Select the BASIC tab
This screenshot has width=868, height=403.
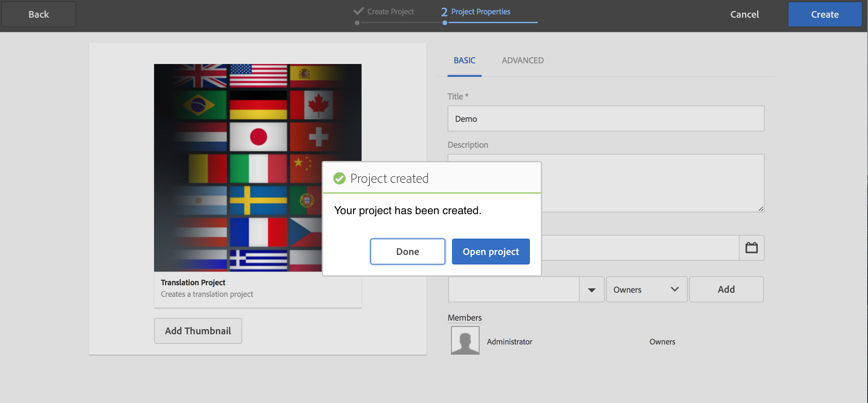(x=464, y=61)
